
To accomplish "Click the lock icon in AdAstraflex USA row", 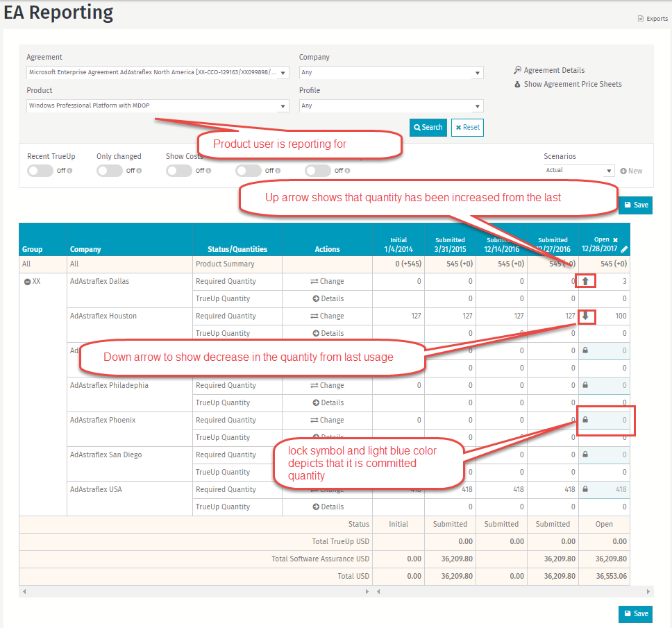I will coord(585,489).
